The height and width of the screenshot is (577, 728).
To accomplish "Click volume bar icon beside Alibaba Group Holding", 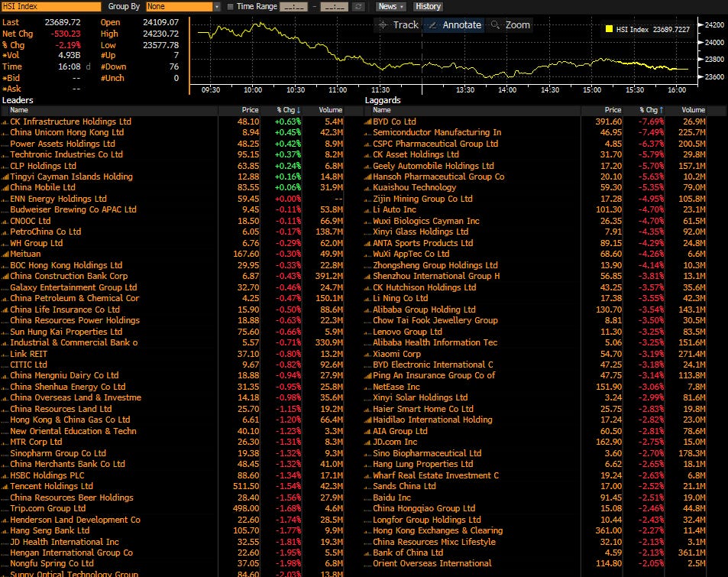I will (x=367, y=310).
